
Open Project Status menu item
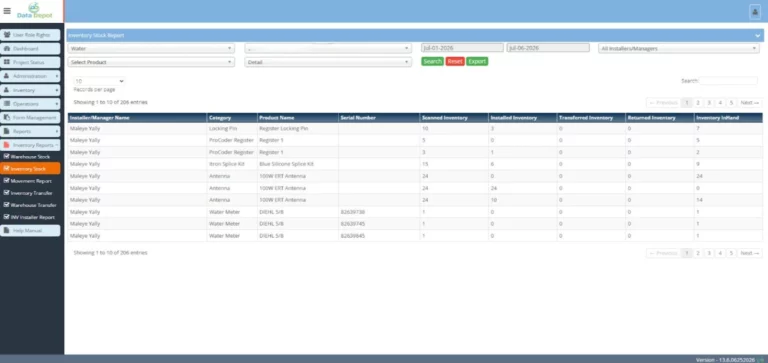pos(30,63)
